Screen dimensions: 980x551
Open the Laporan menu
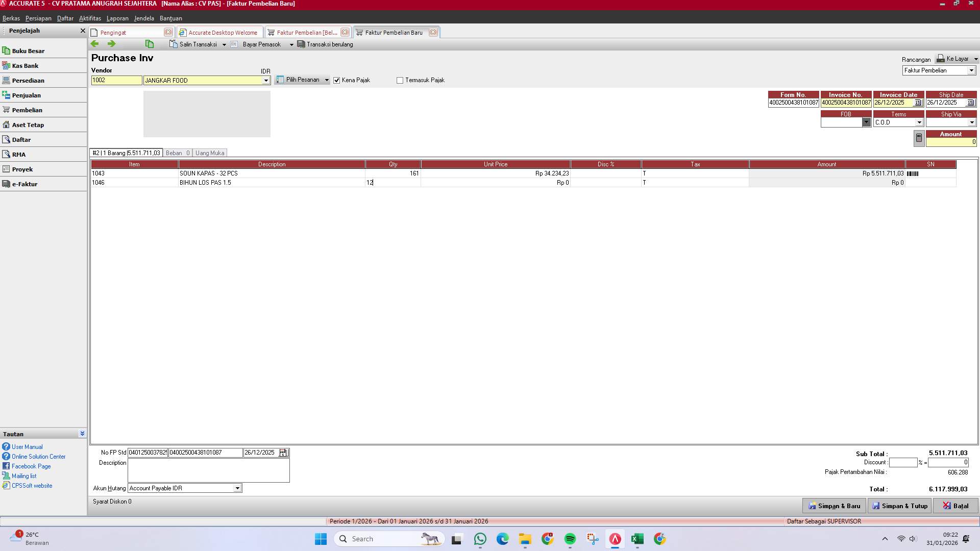[117, 18]
